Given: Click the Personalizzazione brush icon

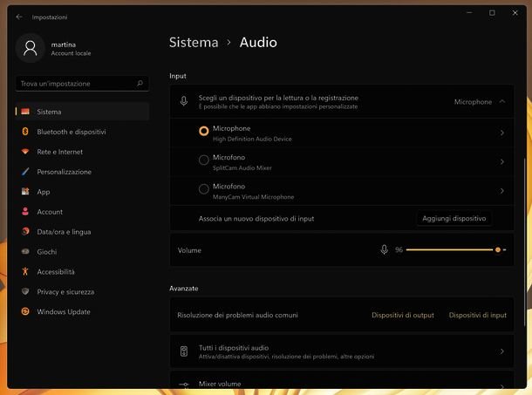Looking at the screenshot, I should pos(25,172).
